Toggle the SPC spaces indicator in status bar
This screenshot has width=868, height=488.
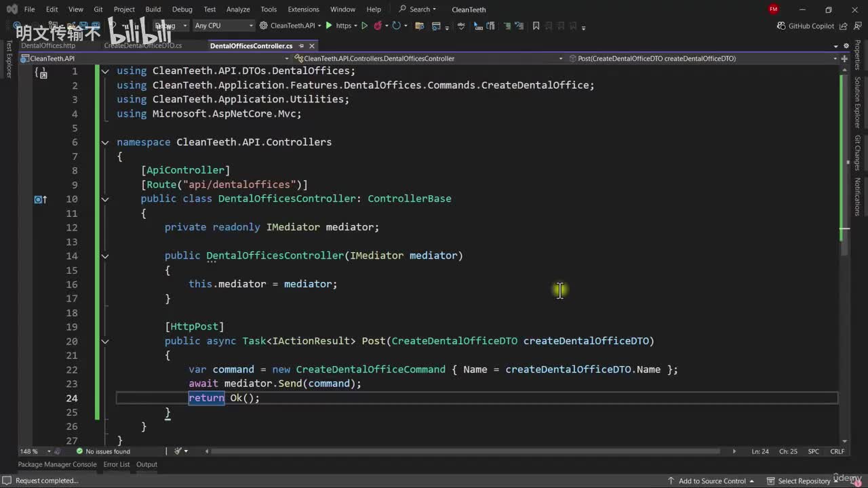pos(813,451)
